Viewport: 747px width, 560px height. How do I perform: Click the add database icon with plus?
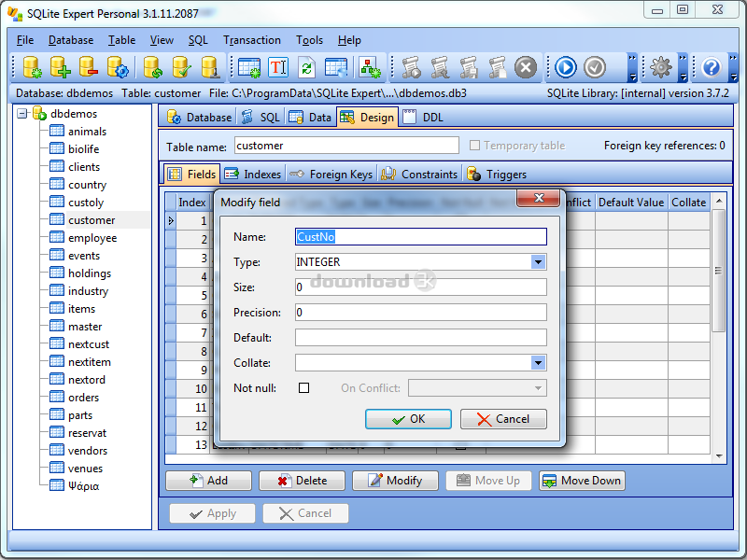pyautogui.click(x=61, y=67)
